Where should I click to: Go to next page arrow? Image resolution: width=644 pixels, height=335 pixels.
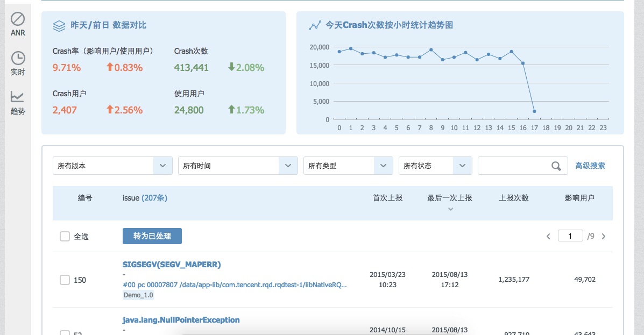pos(604,236)
